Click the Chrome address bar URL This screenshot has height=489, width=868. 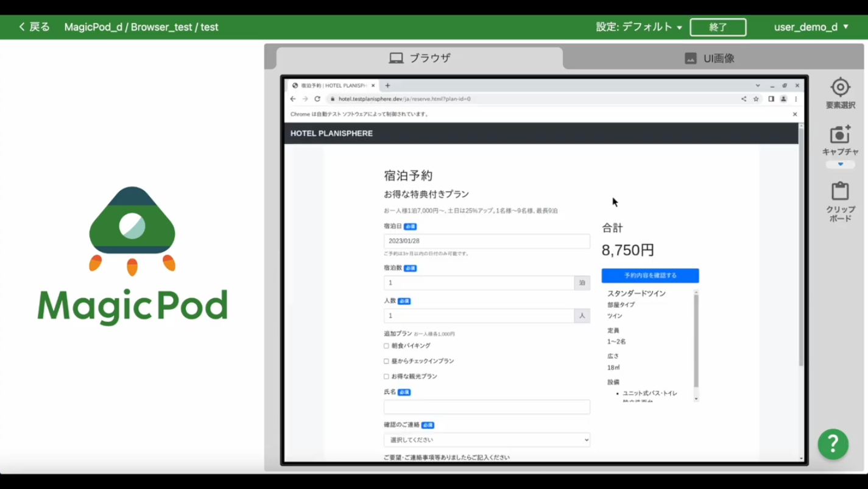click(x=404, y=99)
